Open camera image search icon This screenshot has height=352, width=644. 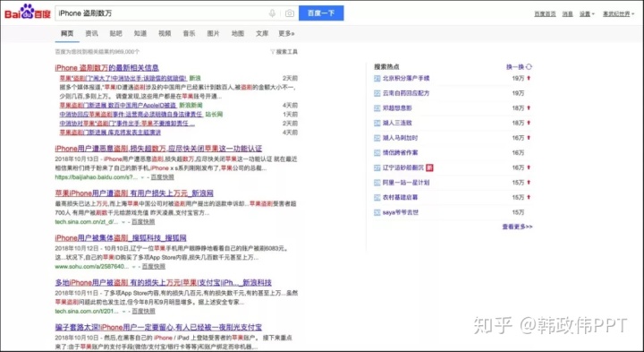pos(290,13)
